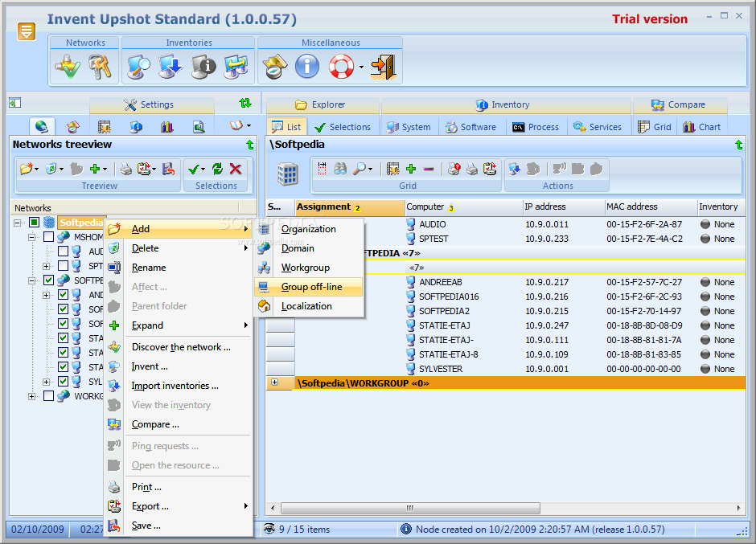Switch to the Software tab
756x544 pixels.
click(x=471, y=127)
